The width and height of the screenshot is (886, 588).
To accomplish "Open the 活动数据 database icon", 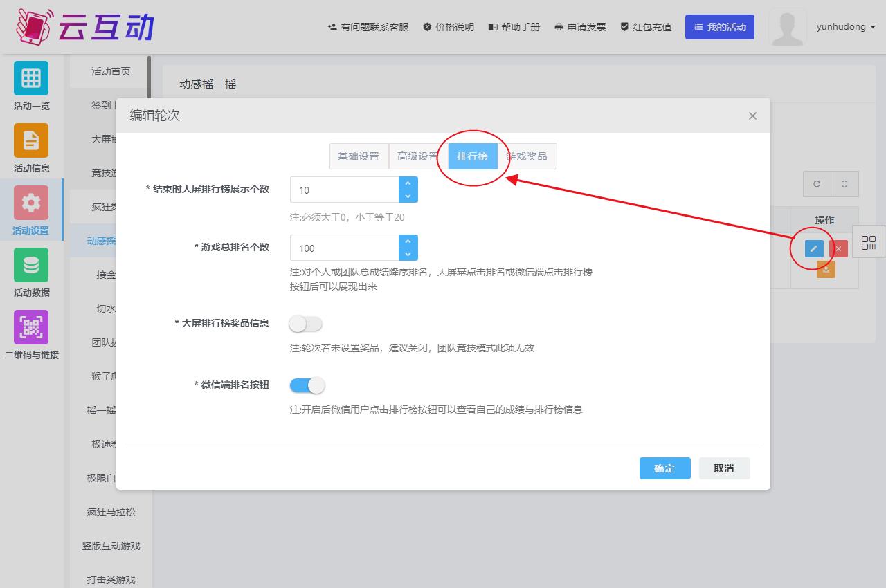I will pos(31,265).
